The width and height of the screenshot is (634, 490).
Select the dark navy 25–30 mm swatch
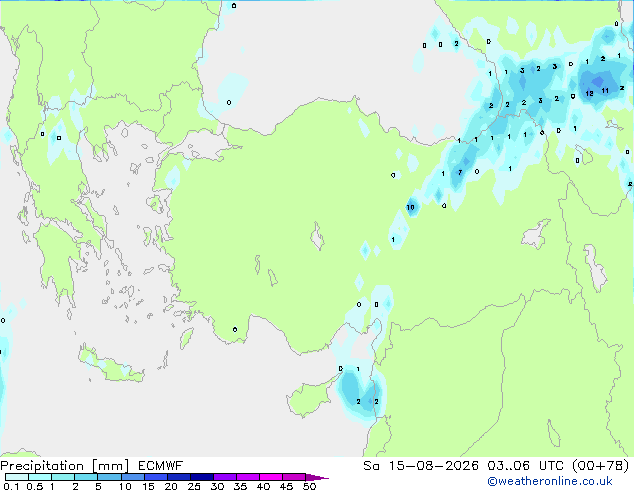coord(202,477)
